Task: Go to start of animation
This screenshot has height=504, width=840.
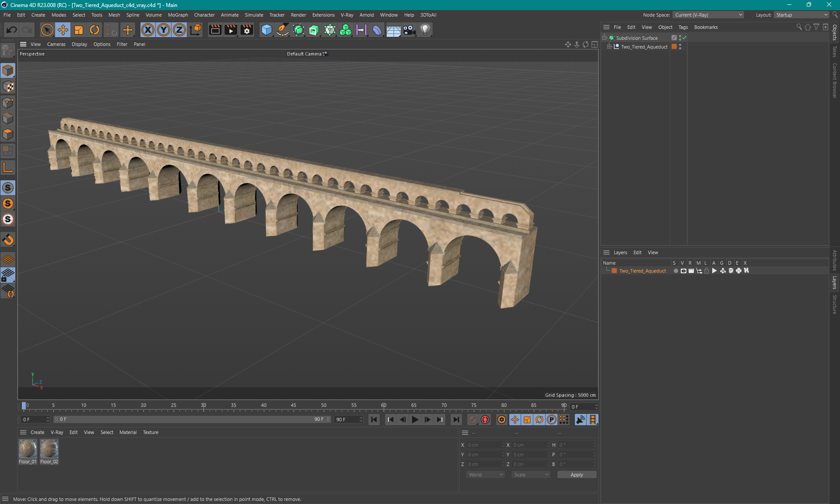Action: click(374, 420)
